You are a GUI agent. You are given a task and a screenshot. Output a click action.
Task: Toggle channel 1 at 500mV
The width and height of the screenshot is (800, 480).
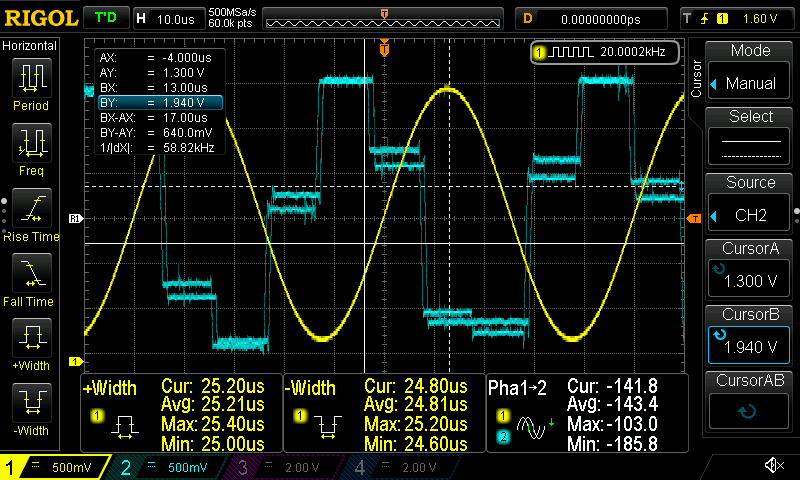coord(55,467)
